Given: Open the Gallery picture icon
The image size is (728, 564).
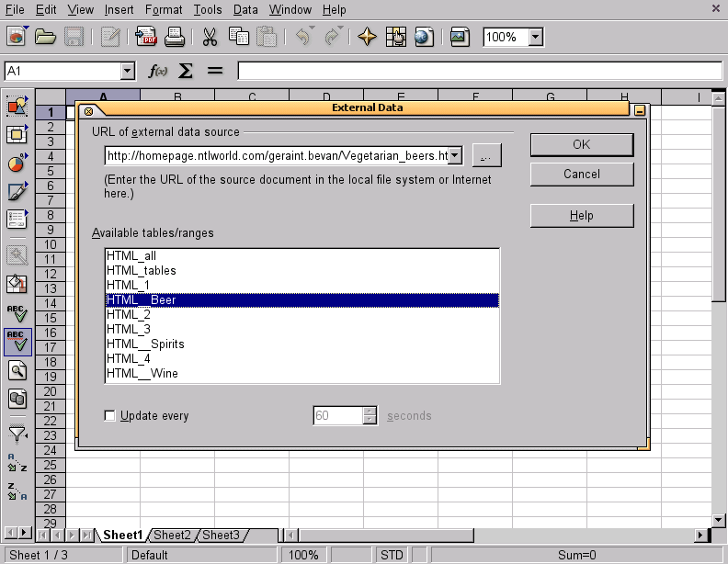Looking at the screenshot, I should 460,37.
